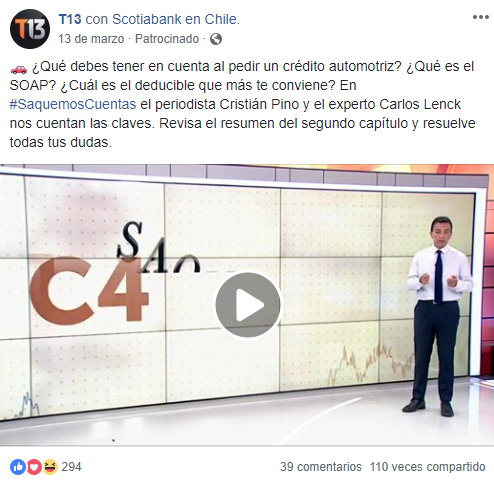Click the 13 de marzo timestamp

(x=91, y=39)
